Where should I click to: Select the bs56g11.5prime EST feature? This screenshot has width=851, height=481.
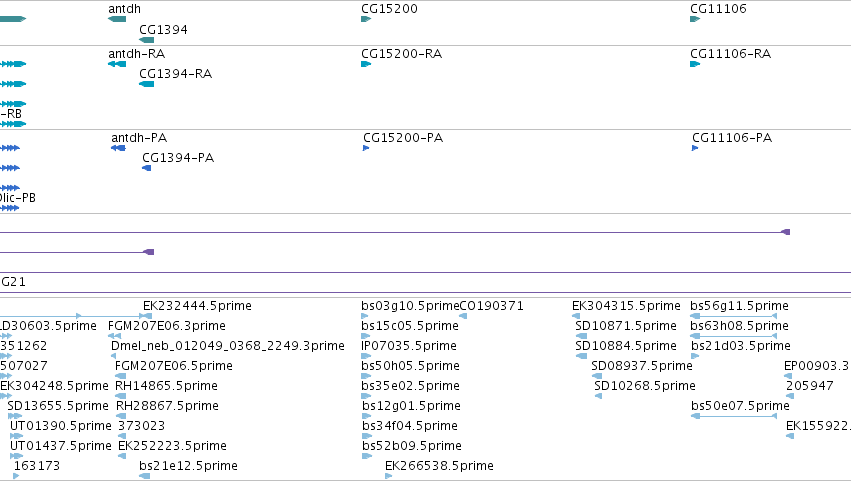(x=734, y=316)
